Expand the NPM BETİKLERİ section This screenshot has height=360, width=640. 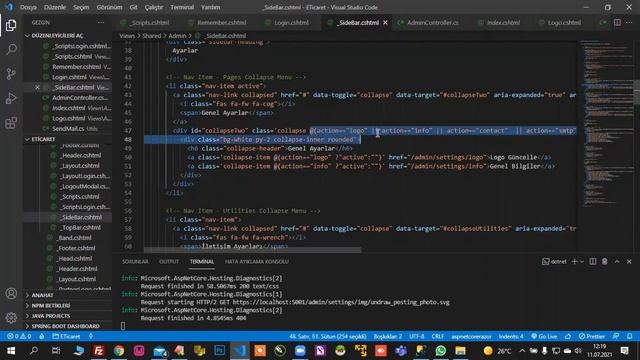coord(51,305)
